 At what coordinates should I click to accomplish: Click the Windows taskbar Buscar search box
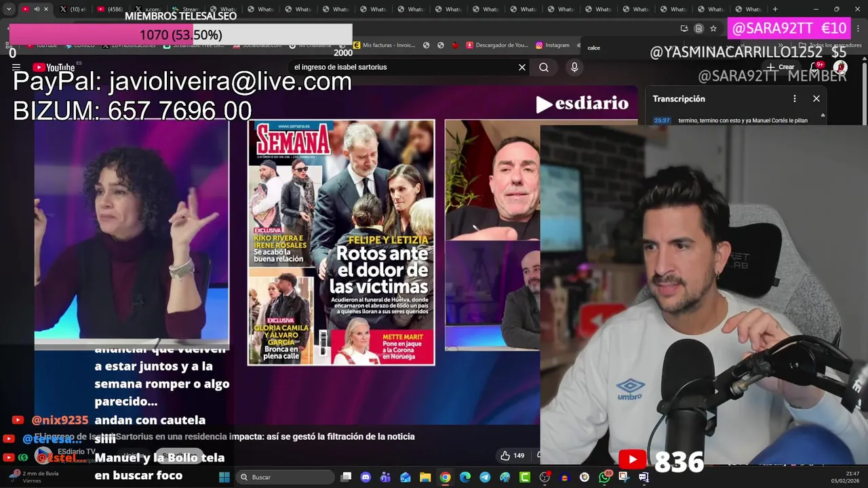click(x=285, y=477)
